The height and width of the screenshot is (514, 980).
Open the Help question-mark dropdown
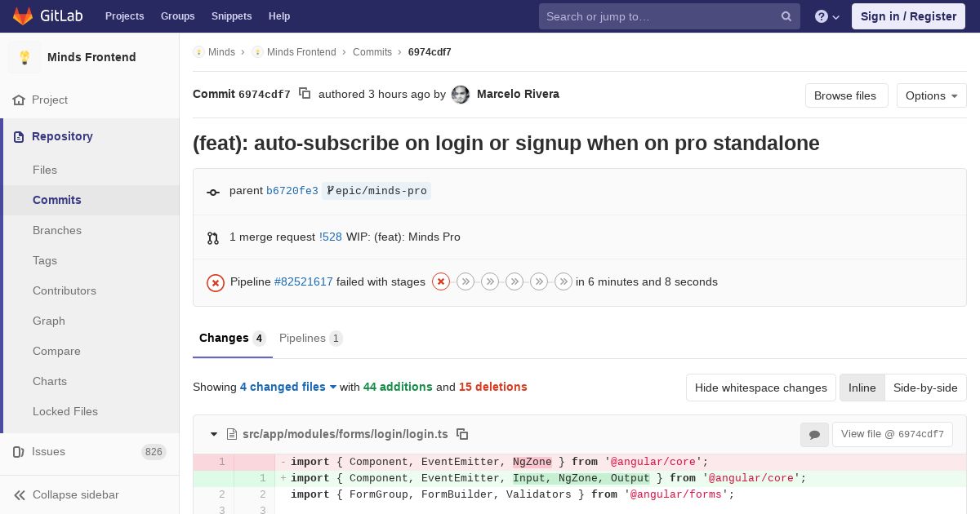click(827, 16)
